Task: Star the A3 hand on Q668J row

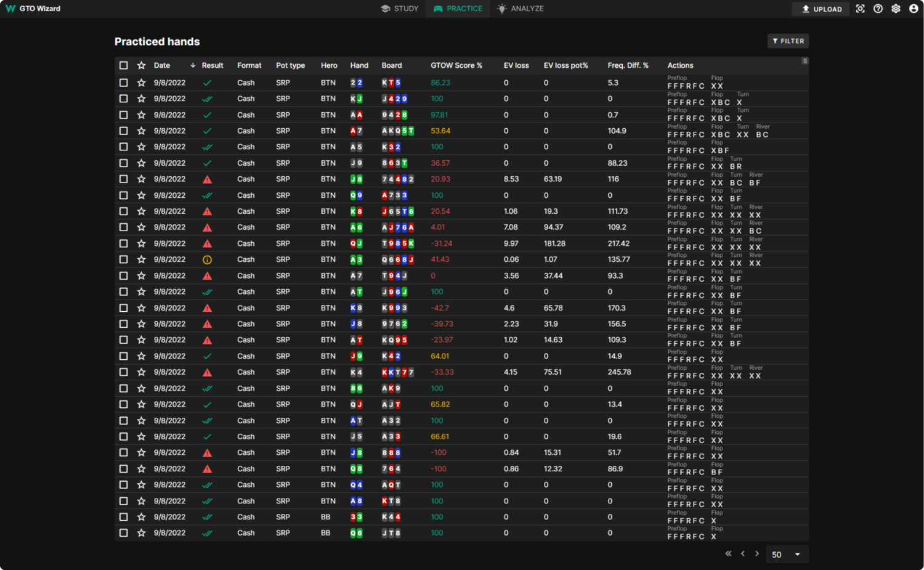Action: tap(141, 259)
